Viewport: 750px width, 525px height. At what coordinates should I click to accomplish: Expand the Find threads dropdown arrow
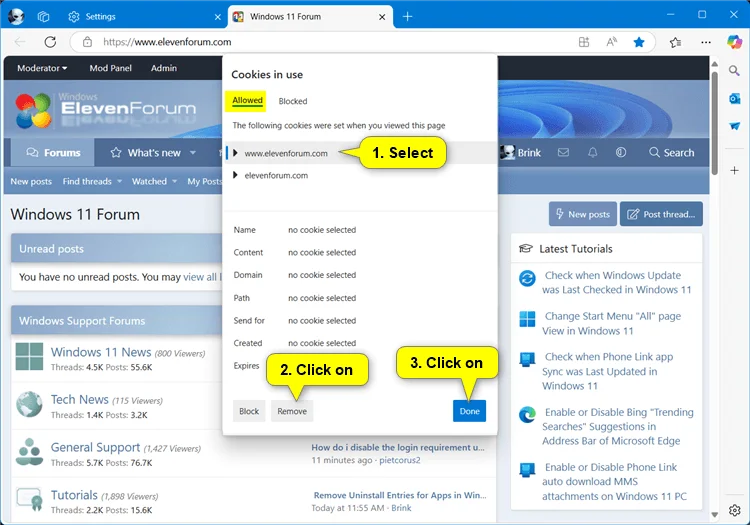[120, 181]
